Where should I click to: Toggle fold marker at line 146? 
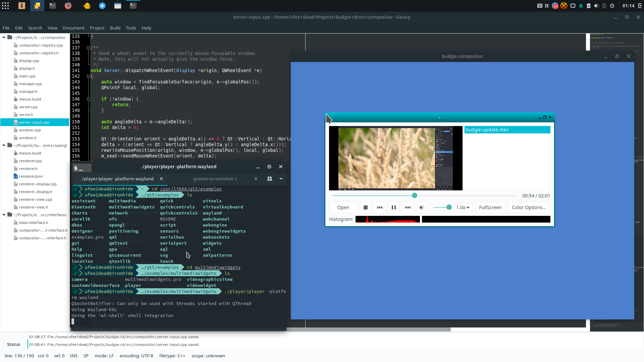pos(88,99)
